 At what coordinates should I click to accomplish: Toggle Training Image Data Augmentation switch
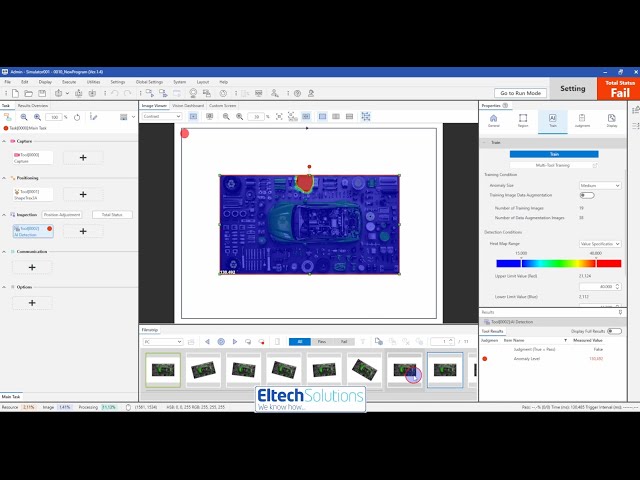click(x=586, y=196)
